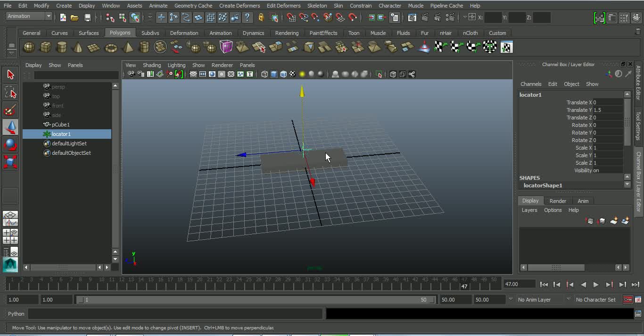Select pCube1 in the outliner

61,125
